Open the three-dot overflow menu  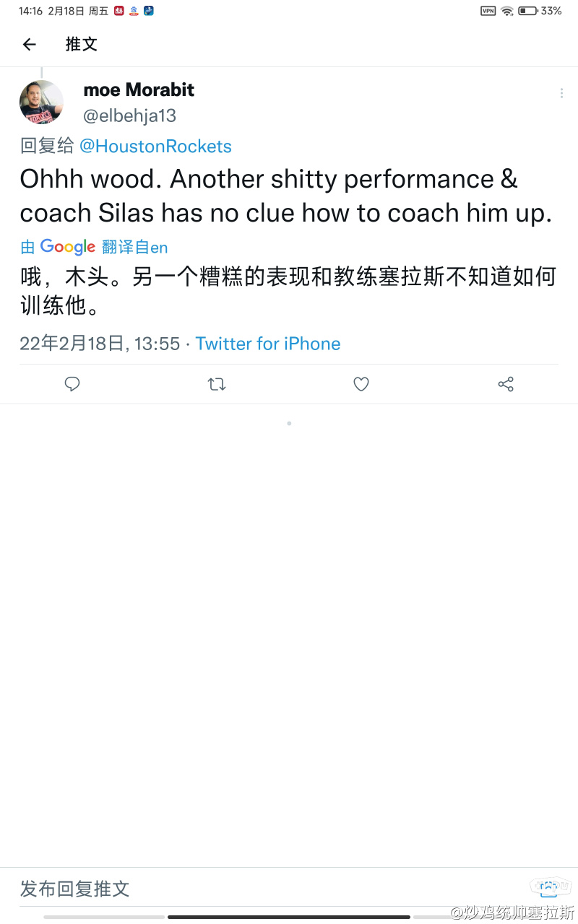(x=561, y=93)
